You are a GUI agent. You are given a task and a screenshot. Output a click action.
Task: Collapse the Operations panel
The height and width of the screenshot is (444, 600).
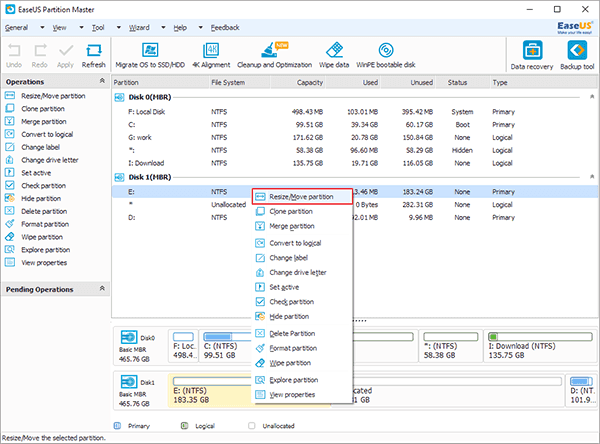(x=102, y=81)
